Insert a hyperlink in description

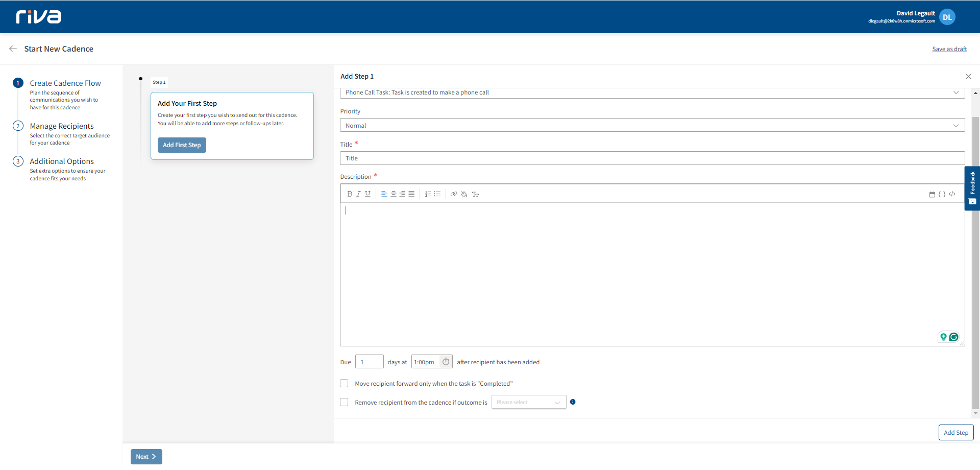pos(454,194)
